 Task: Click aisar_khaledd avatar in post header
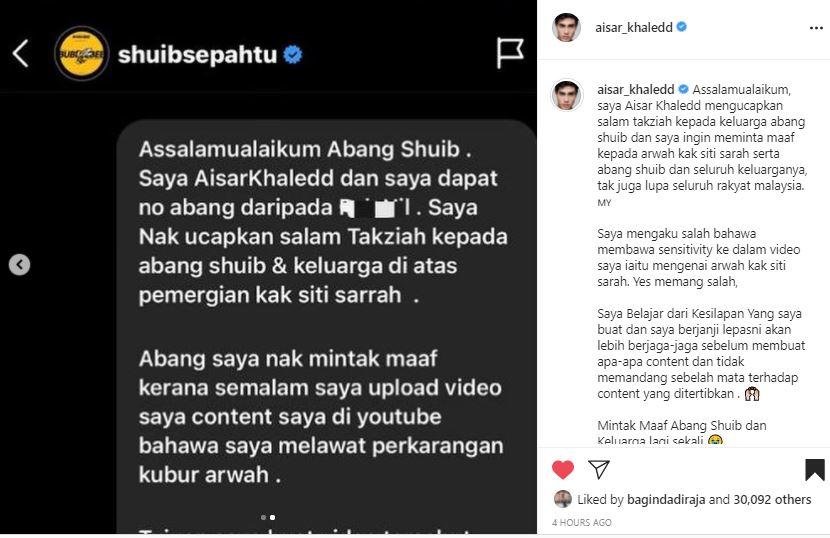pyautogui.click(x=566, y=27)
